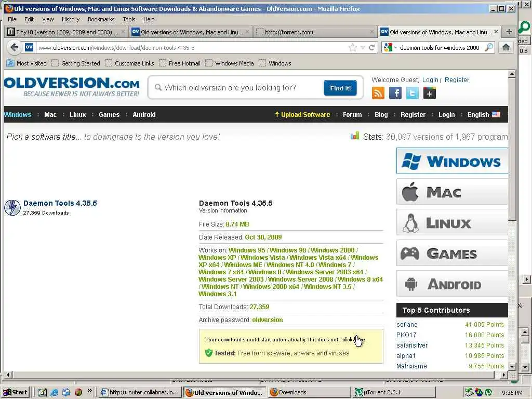Open the Help menu
This screenshot has height=399, width=532.
[x=149, y=19]
